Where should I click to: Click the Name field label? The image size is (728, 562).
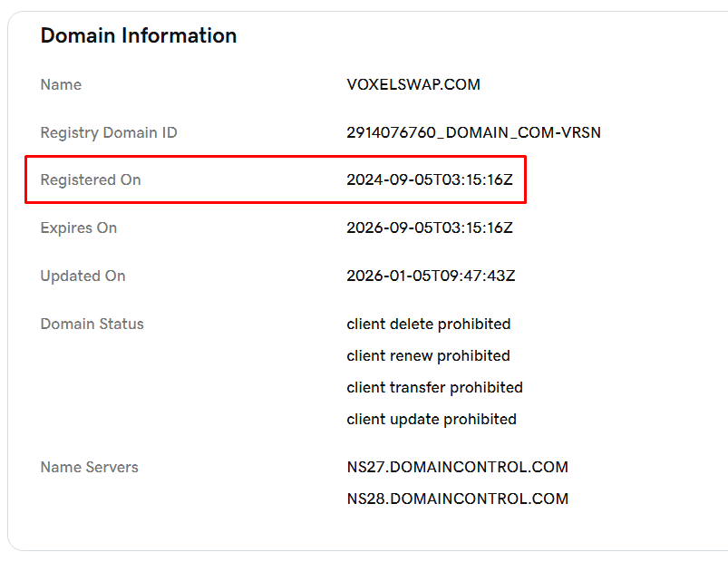[x=61, y=85]
